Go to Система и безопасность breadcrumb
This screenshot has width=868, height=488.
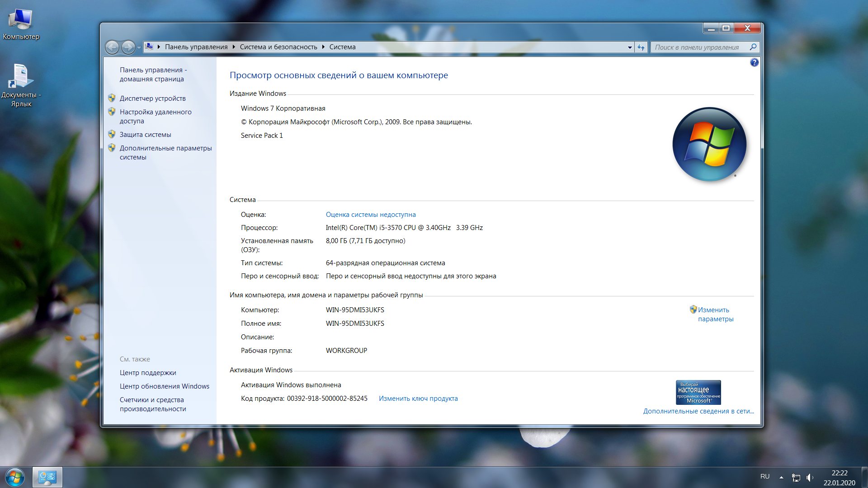coord(278,47)
